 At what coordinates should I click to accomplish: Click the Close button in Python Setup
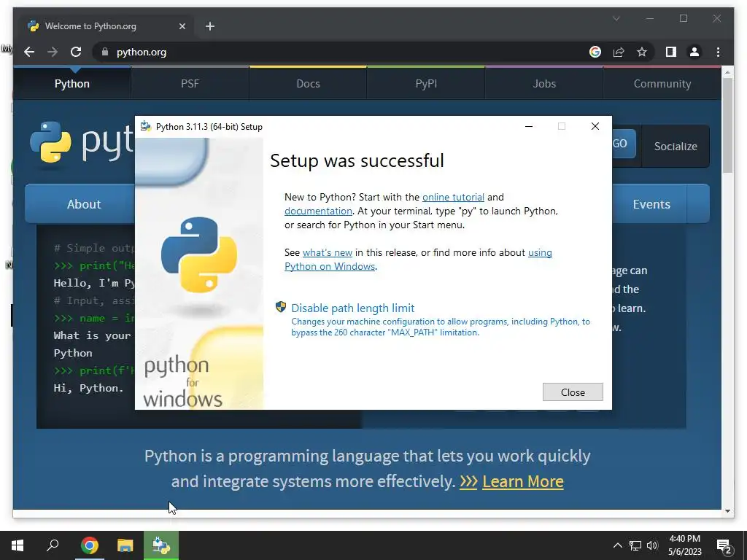click(x=573, y=392)
